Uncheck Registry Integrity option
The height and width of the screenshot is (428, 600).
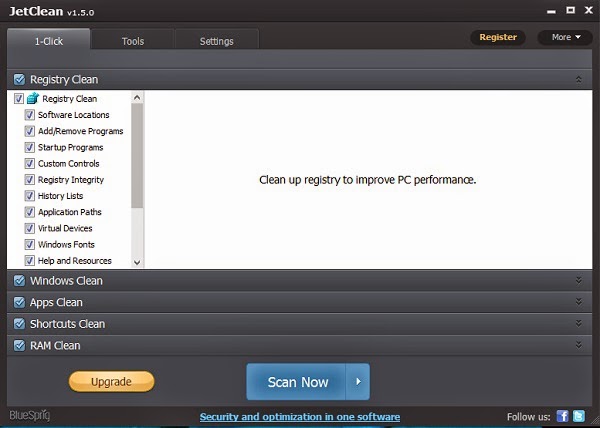coord(29,180)
